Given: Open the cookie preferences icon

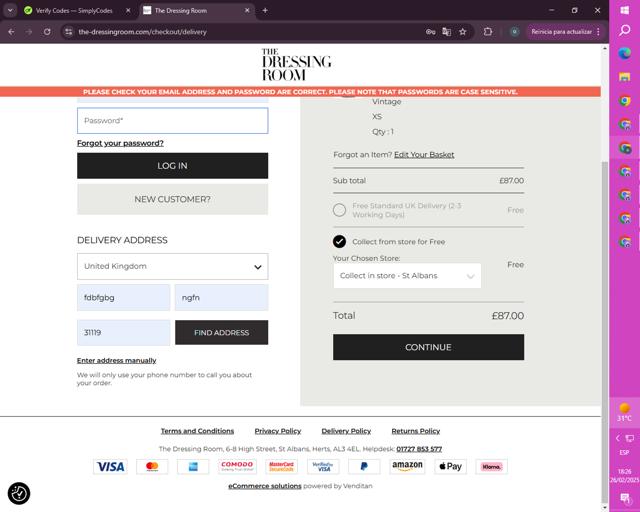Looking at the screenshot, I should tap(19, 493).
